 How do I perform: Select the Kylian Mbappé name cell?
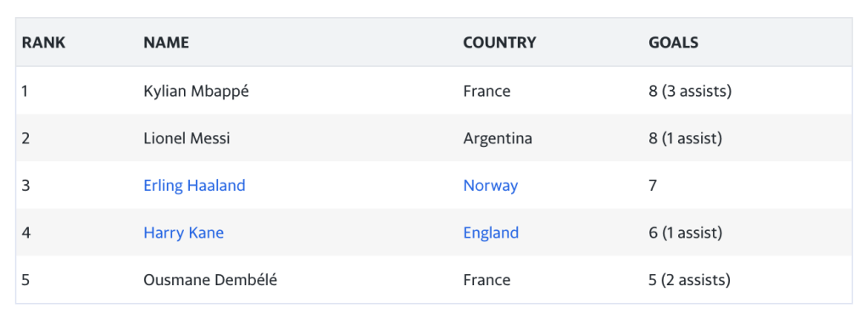[196, 91]
